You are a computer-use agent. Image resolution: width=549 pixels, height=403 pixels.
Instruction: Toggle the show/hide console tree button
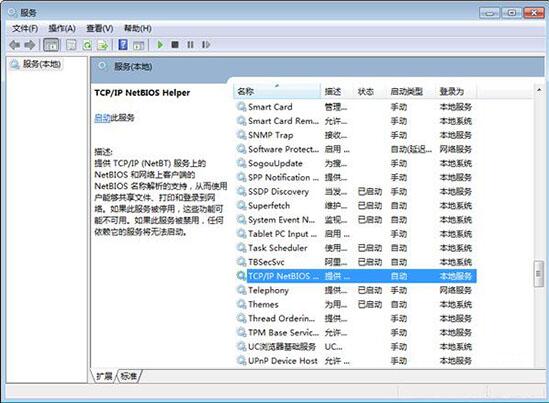pyautogui.click(x=51, y=45)
